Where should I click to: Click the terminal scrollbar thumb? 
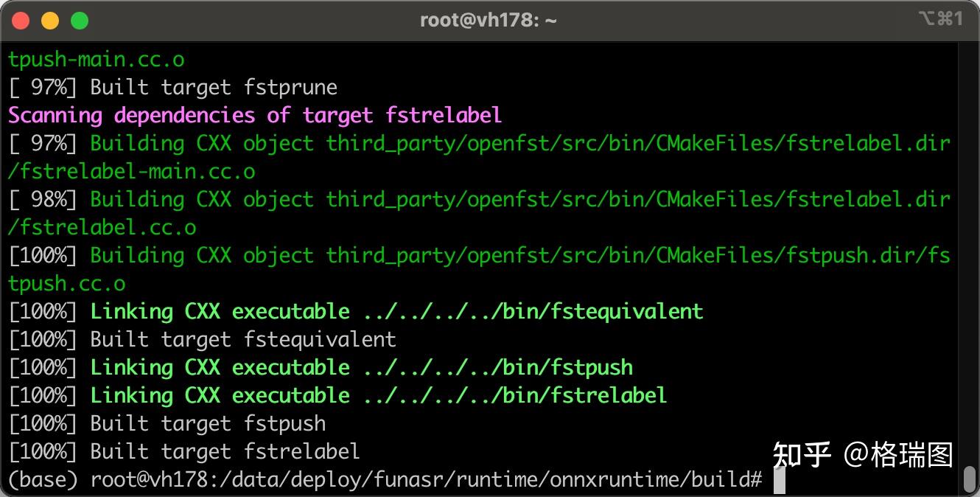coord(970,479)
